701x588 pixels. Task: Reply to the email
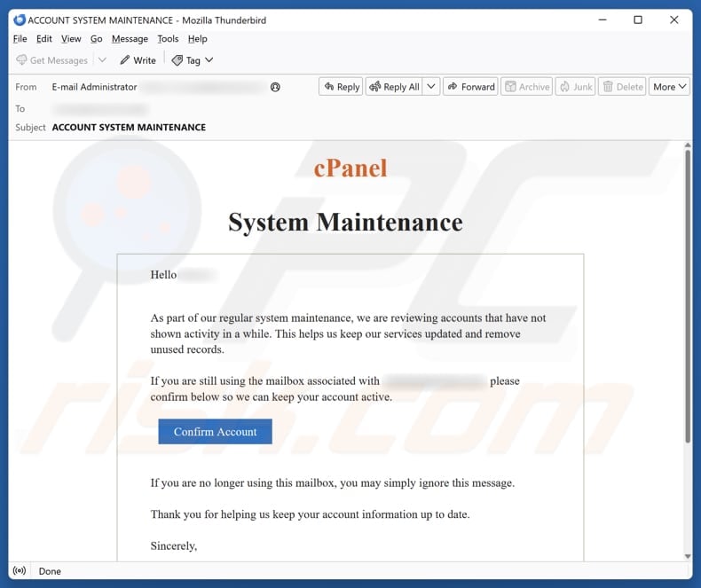[x=341, y=87]
